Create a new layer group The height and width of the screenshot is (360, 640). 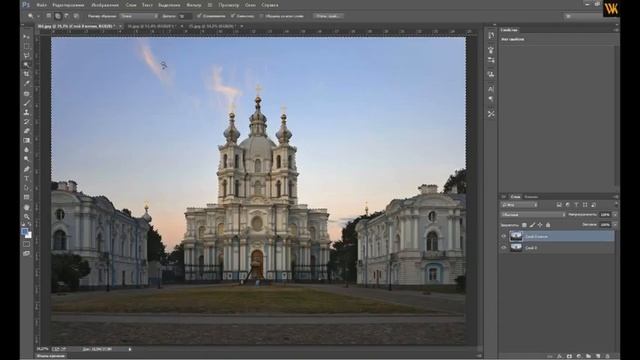coord(588,356)
